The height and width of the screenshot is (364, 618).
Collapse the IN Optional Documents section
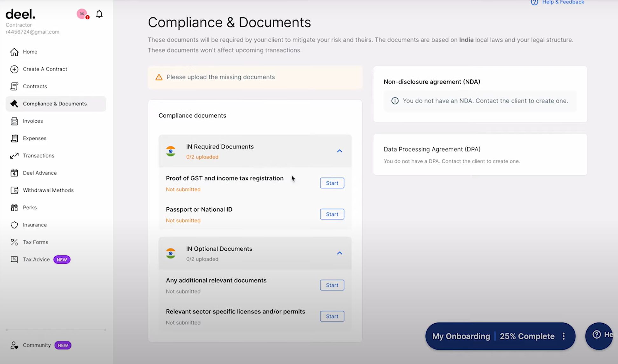(x=339, y=253)
